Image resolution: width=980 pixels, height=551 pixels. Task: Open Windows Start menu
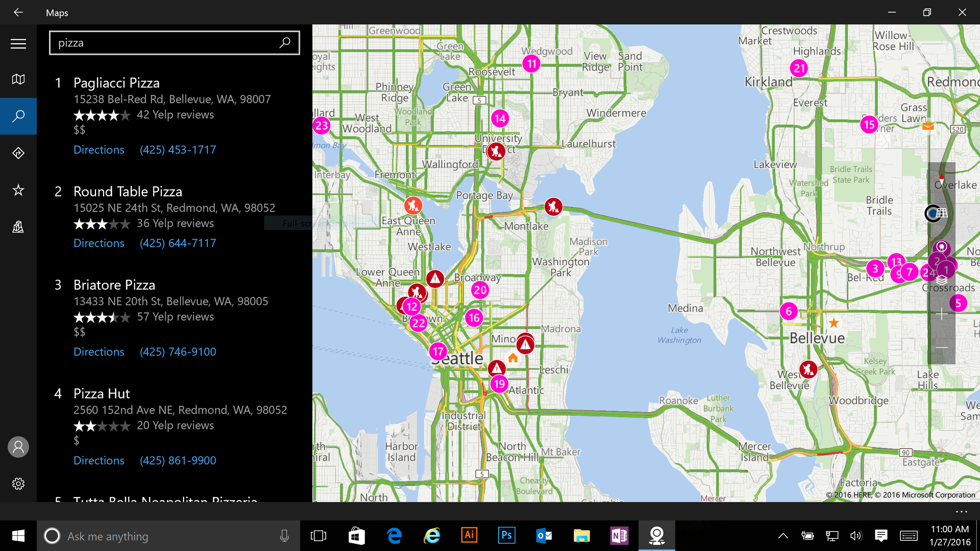[18, 536]
